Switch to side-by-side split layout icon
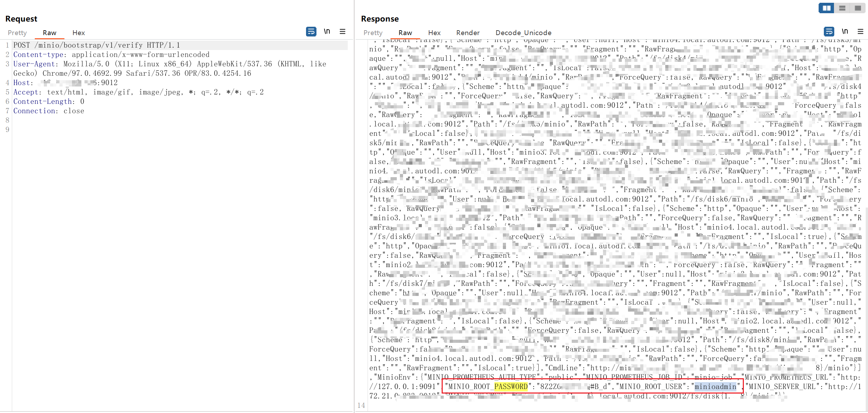Image resolution: width=868 pixels, height=413 pixels. click(826, 8)
